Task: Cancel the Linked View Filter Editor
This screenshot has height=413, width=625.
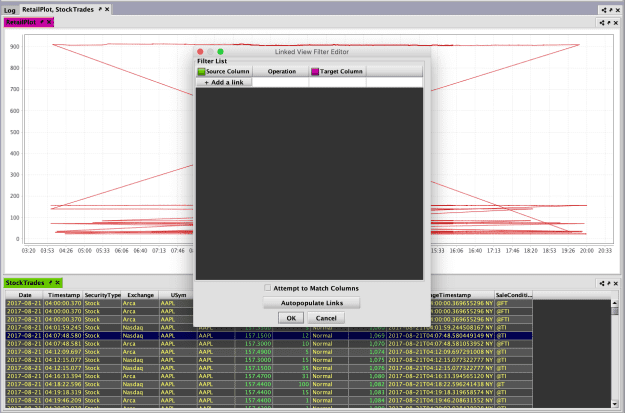Action: click(330, 317)
